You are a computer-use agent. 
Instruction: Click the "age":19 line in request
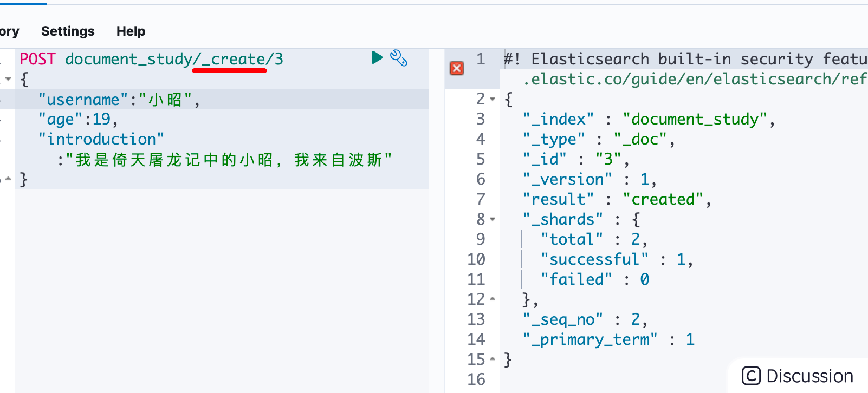(x=78, y=119)
